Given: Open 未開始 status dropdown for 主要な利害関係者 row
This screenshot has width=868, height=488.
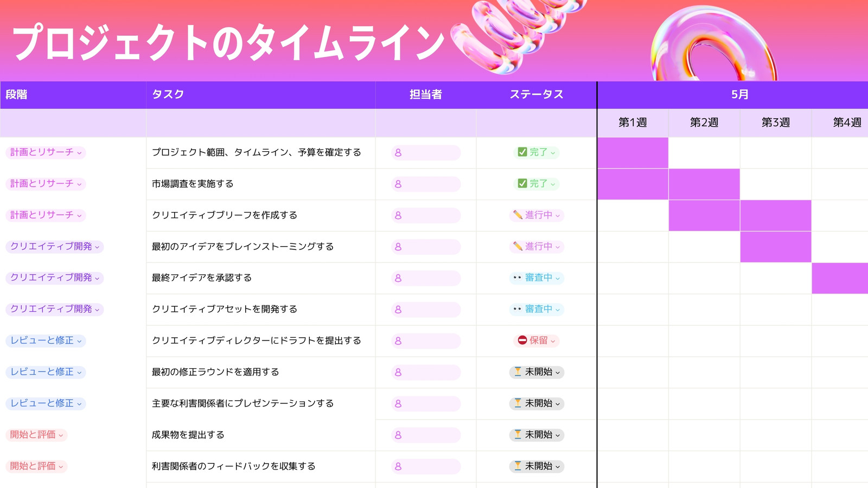Looking at the screenshot, I should tap(537, 403).
